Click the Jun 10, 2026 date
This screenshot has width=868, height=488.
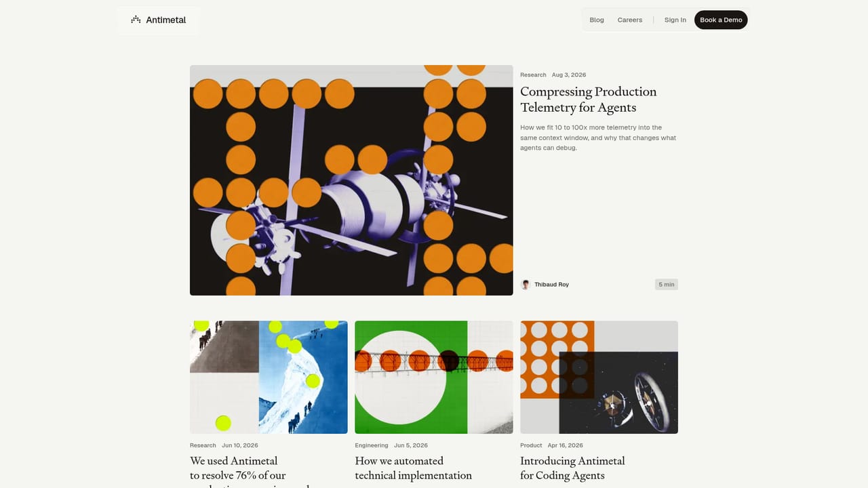pos(240,445)
